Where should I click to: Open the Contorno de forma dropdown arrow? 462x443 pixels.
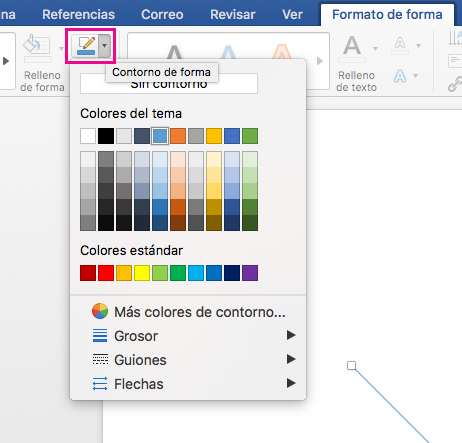[x=105, y=46]
